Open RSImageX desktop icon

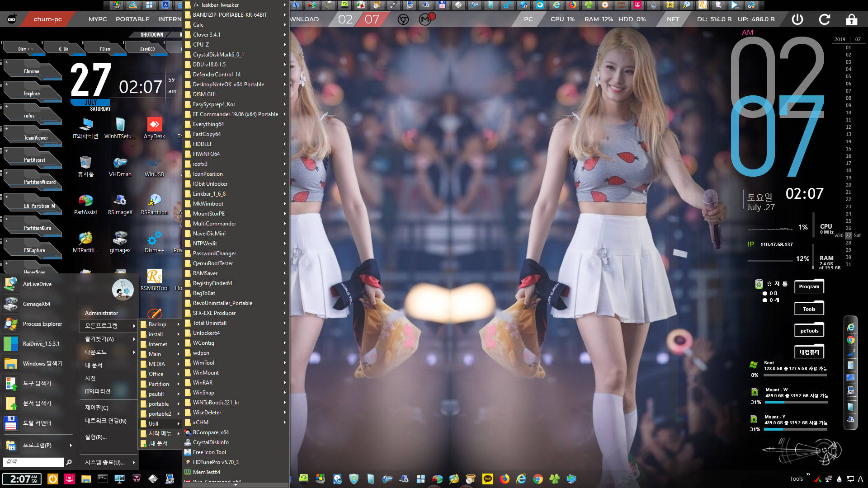(x=120, y=204)
